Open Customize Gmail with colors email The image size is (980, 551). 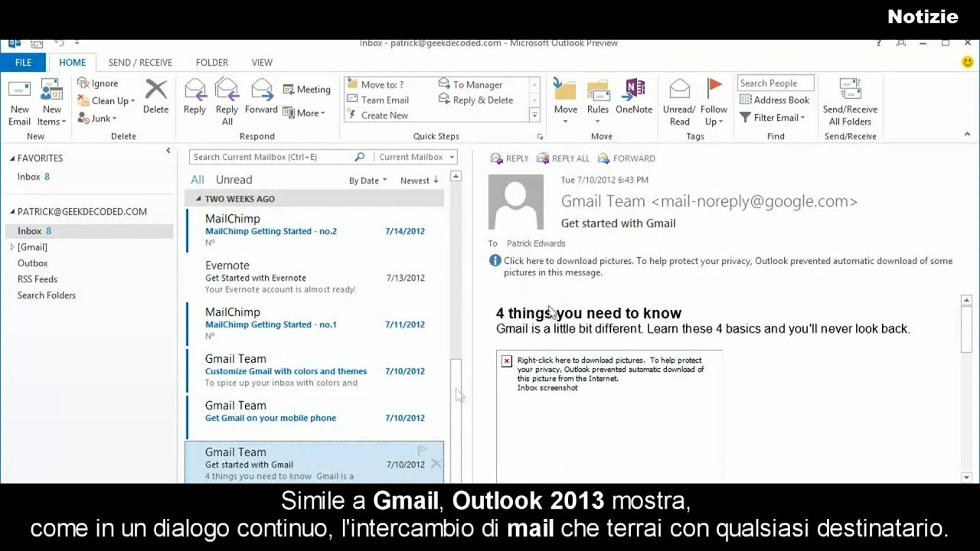pos(315,370)
